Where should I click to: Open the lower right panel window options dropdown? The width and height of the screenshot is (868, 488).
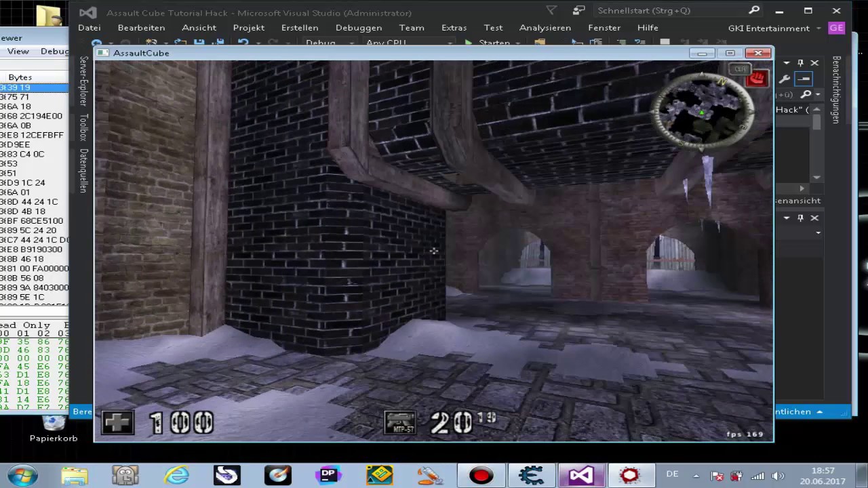click(787, 218)
